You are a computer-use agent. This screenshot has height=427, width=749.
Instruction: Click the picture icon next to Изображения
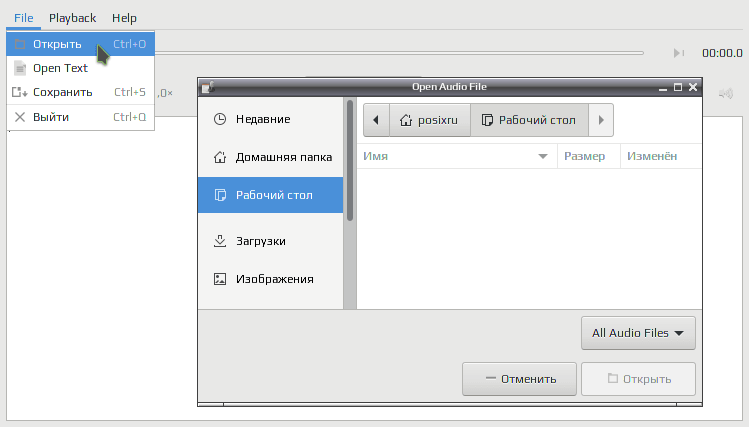[x=220, y=279]
